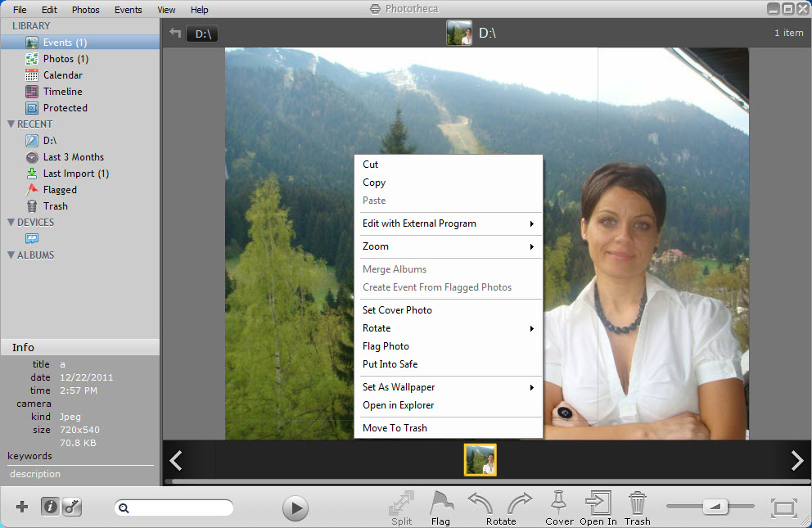
Task: Open the Events menu
Action: 128,10
